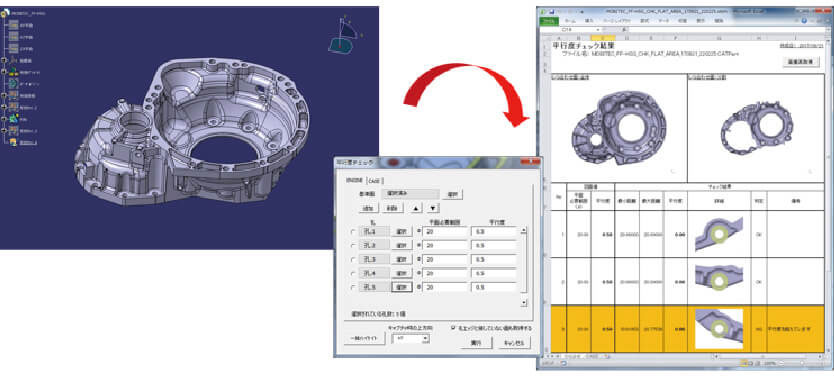Viewport: 834px width, 382px height.
Task: Click the Save icon in Excel quick access
Action: coord(551,11)
